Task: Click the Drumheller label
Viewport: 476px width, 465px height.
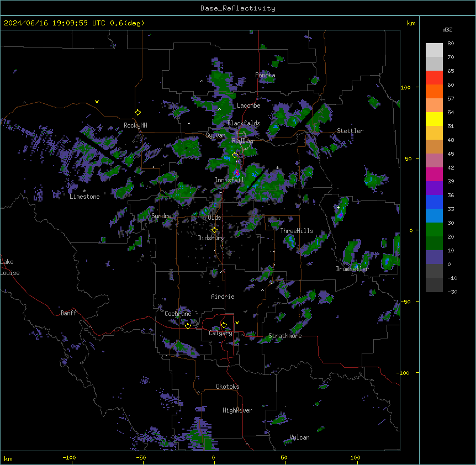Action: click(352, 269)
